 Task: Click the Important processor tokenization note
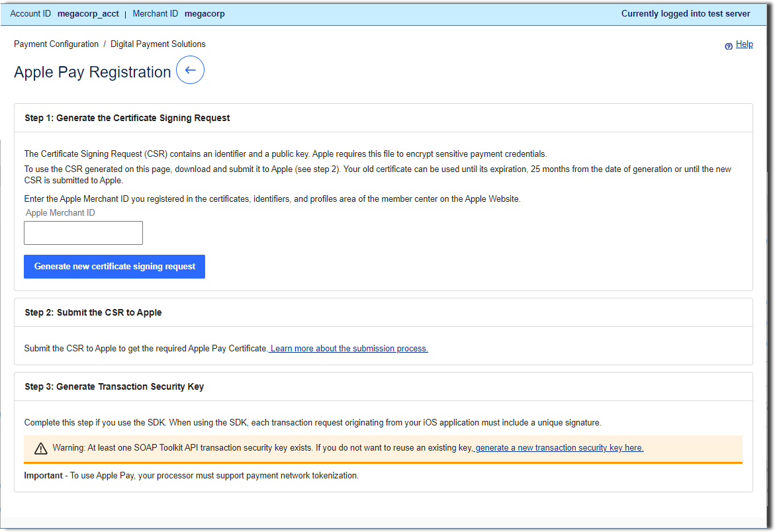click(191, 475)
